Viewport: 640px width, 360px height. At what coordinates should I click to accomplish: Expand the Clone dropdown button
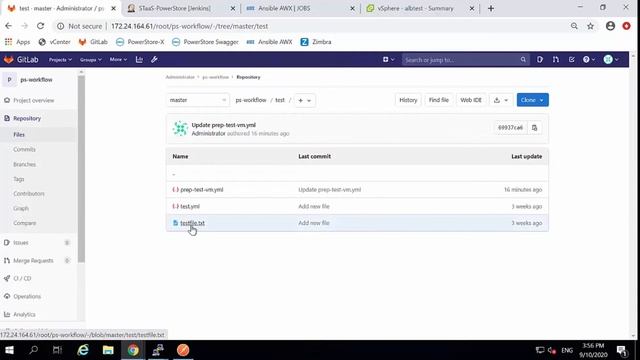pyautogui.click(x=532, y=100)
